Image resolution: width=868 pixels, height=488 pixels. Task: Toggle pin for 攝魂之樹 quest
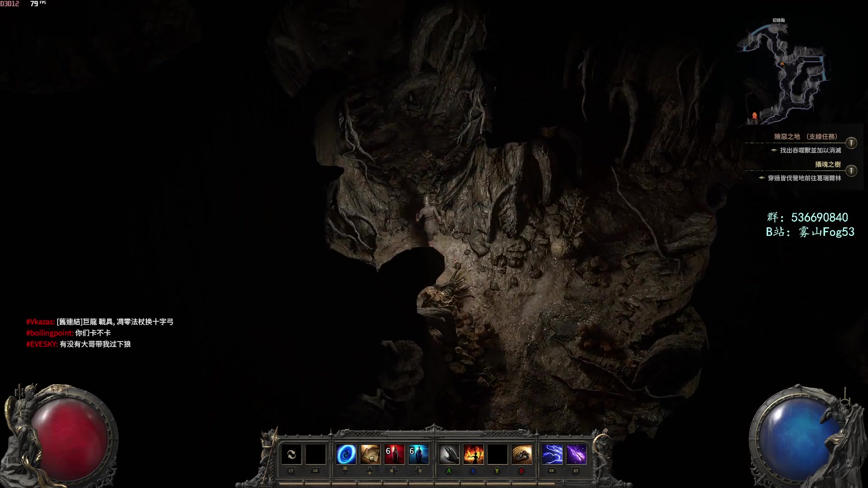click(851, 171)
